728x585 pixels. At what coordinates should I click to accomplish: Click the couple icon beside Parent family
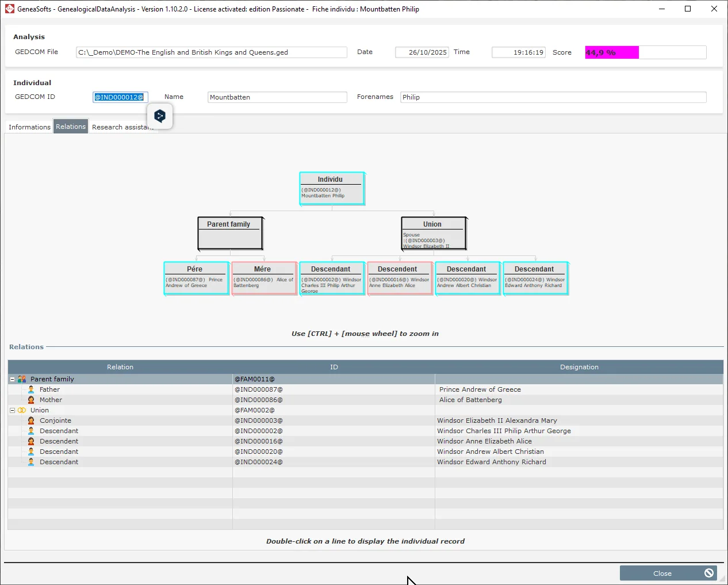(x=22, y=379)
